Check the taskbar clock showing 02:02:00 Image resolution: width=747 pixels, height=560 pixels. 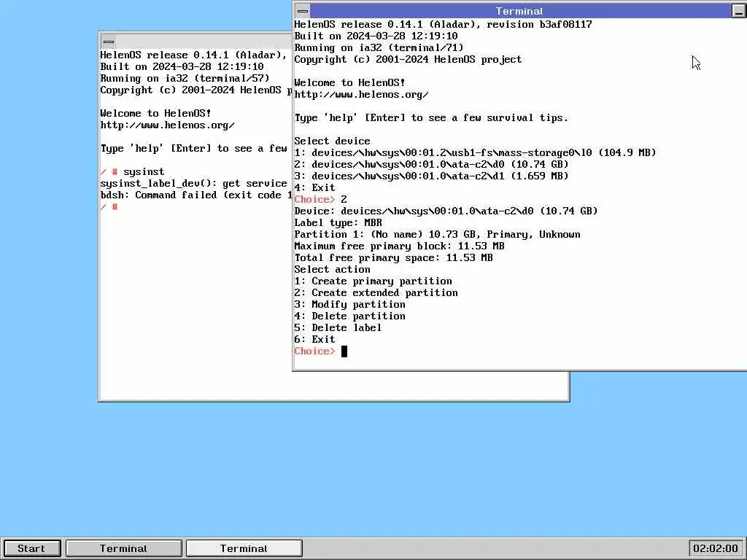point(716,548)
